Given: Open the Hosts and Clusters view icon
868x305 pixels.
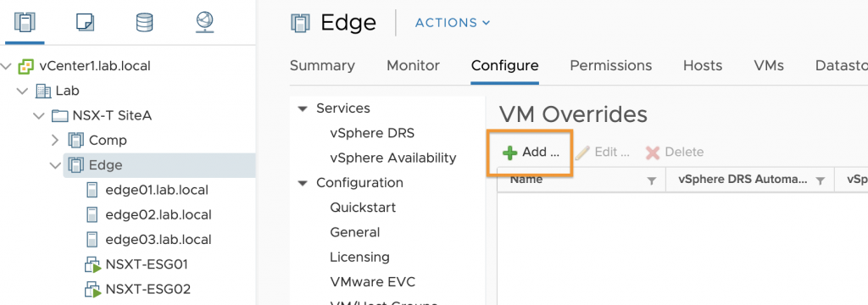Looking at the screenshot, I should tap(25, 21).
